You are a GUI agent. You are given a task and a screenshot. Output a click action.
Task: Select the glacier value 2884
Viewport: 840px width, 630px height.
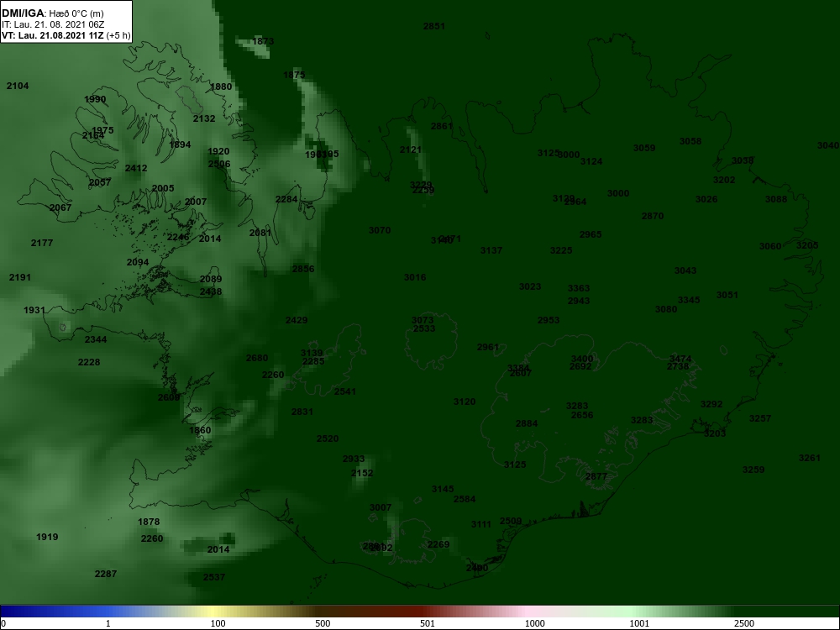(527, 423)
